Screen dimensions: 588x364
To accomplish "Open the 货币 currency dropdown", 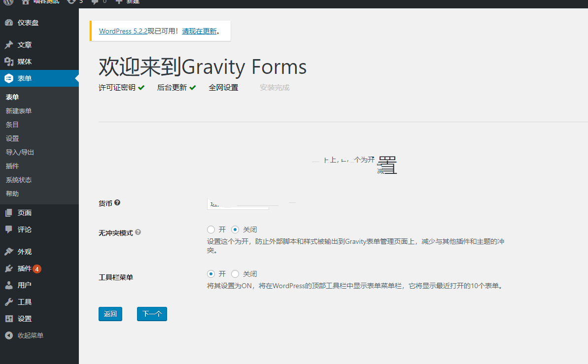I will 238,203.
